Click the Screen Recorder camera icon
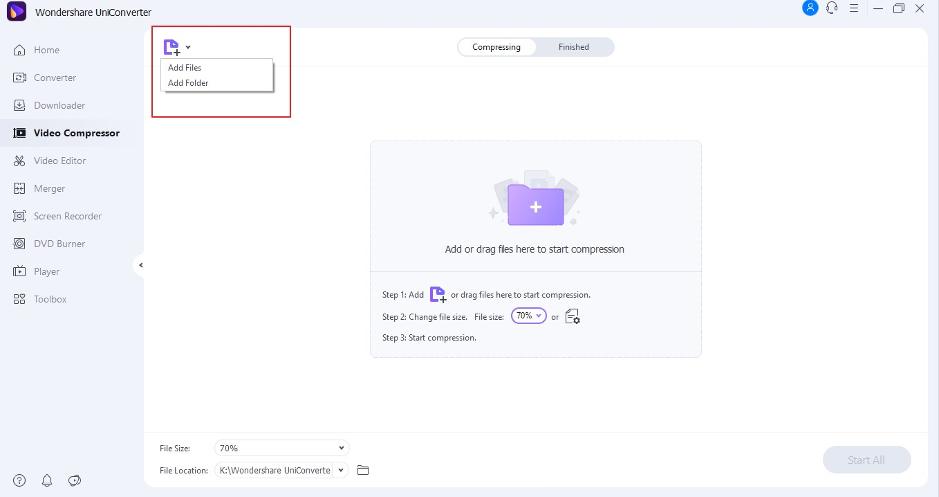The height and width of the screenshot is (497, 939). pyautogui.click(x=19, y=216)
